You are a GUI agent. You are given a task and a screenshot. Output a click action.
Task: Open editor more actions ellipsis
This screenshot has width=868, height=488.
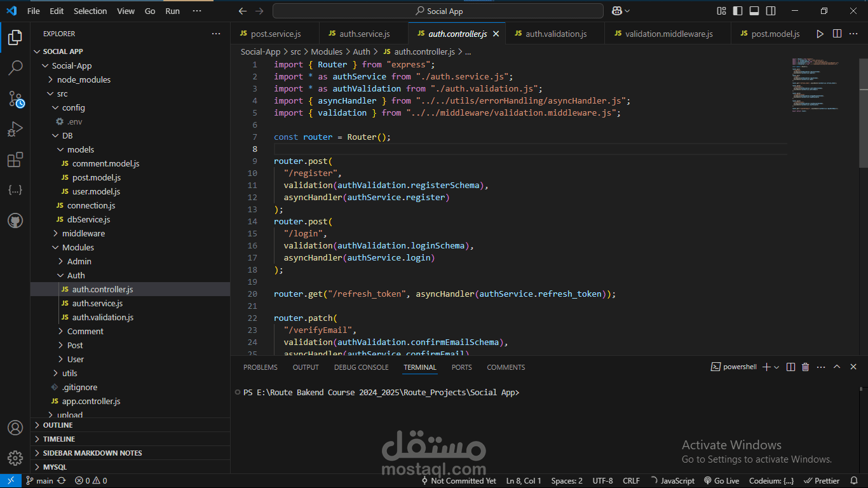pyautogui.click(x=854, y=34)
